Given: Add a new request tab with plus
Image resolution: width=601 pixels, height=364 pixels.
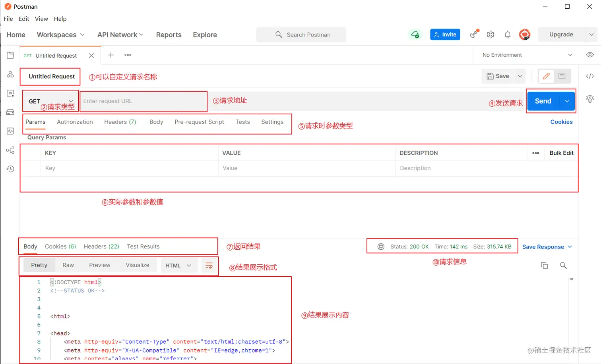Looking at the screenshot, I should 111,55.
